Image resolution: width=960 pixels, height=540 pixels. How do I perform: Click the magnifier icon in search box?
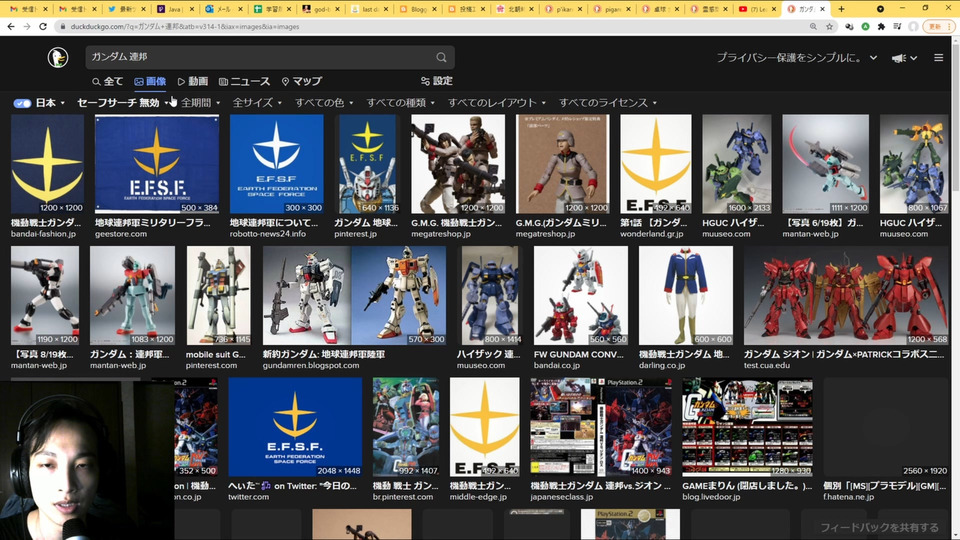441,57
